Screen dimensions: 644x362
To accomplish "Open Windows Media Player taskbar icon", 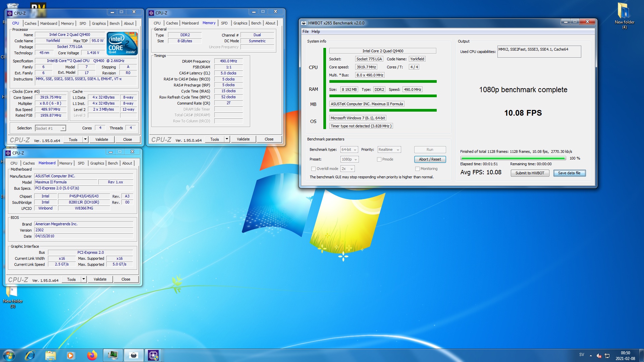I will coord(71,355).
